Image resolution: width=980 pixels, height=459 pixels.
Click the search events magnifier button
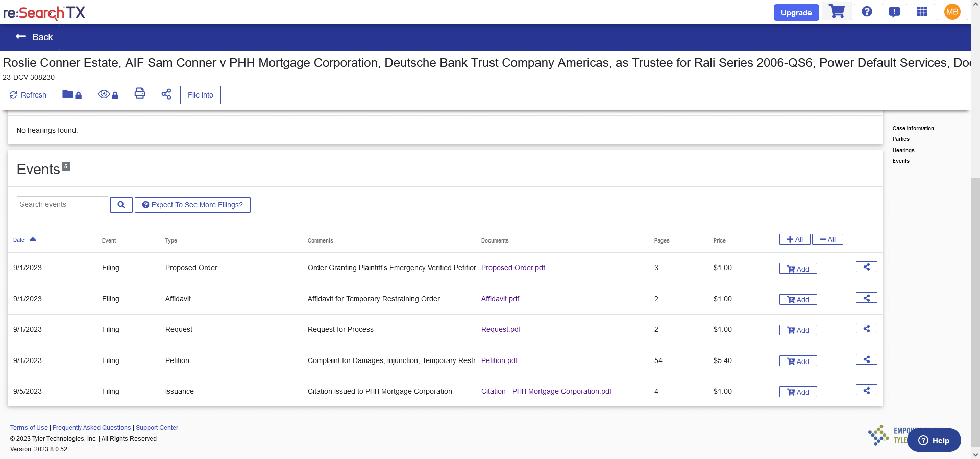(x=121, y=205)
